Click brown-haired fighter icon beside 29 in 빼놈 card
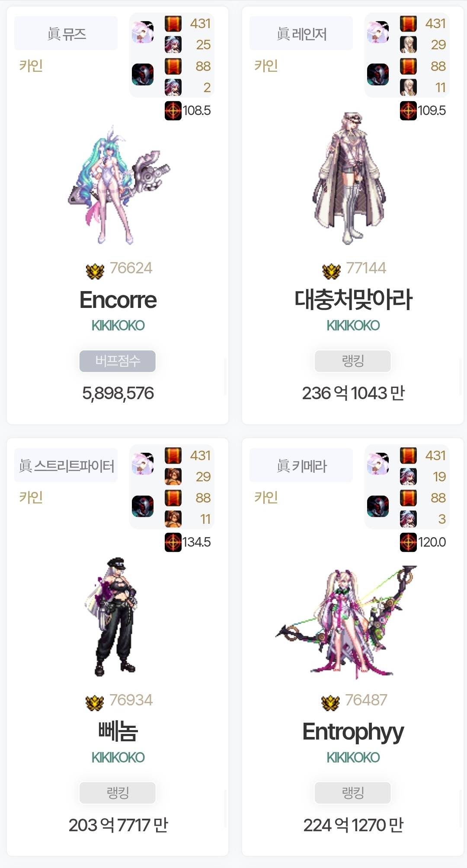Viewport: 467px width, 868px height. tap(173, 477)
